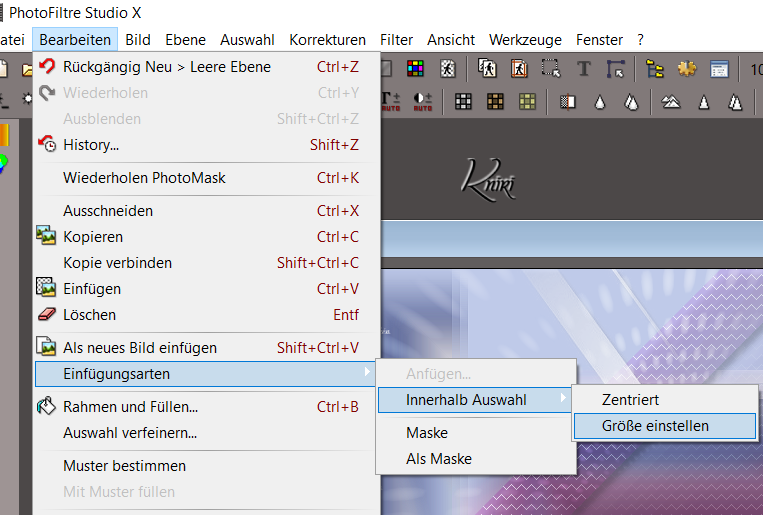This screenshot has height=515, width=763.
Task: Open the Fenster menu
Action: click(600, 39)
